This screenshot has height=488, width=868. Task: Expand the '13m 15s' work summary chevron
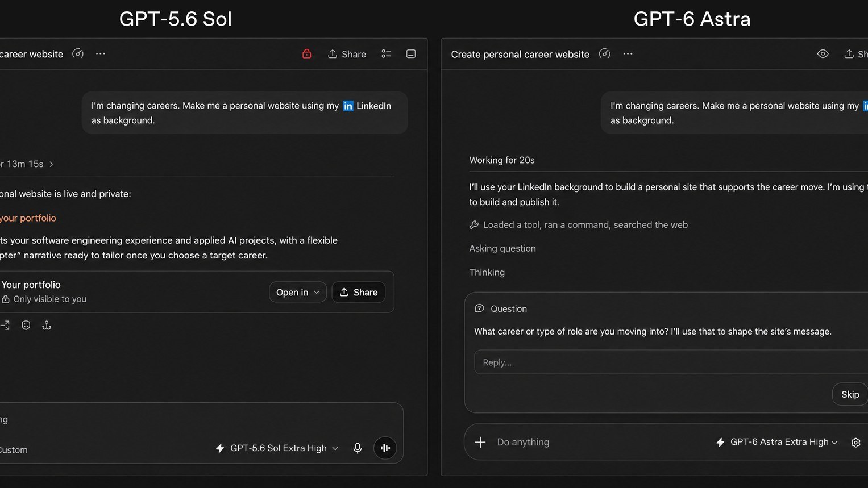[51, 164]
